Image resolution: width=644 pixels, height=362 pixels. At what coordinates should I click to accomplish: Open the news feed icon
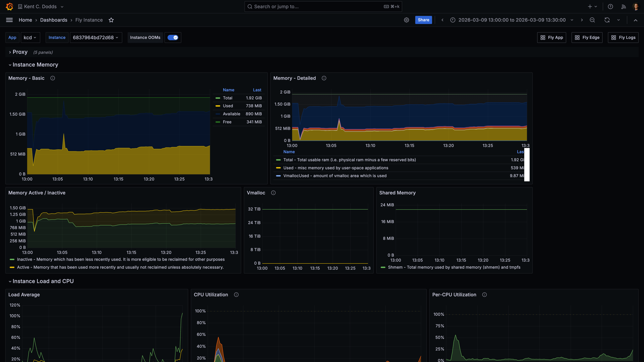623,6
